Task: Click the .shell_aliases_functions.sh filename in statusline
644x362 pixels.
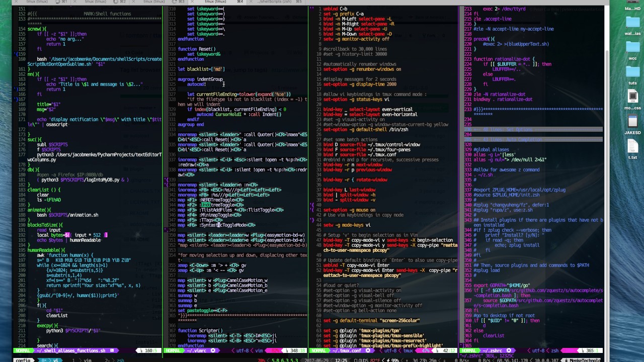Action: point(70,350)
